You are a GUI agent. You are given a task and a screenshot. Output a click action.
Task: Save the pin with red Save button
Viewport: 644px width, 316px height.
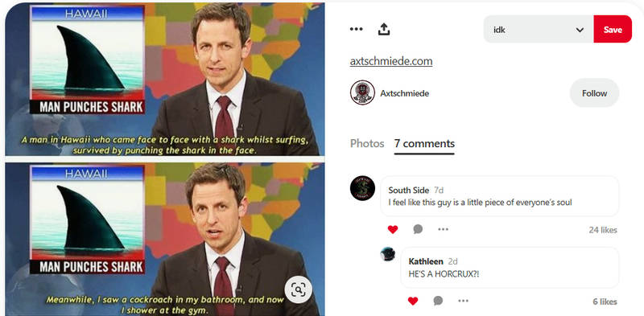613,29
